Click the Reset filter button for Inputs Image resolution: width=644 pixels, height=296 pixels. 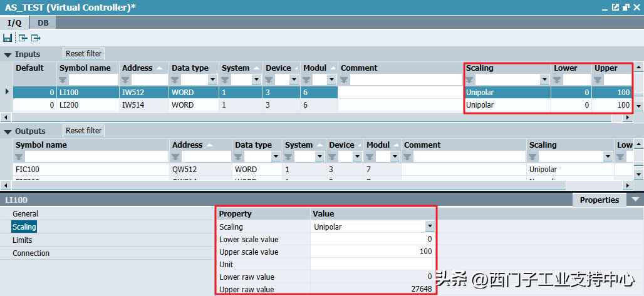[84, 54]
